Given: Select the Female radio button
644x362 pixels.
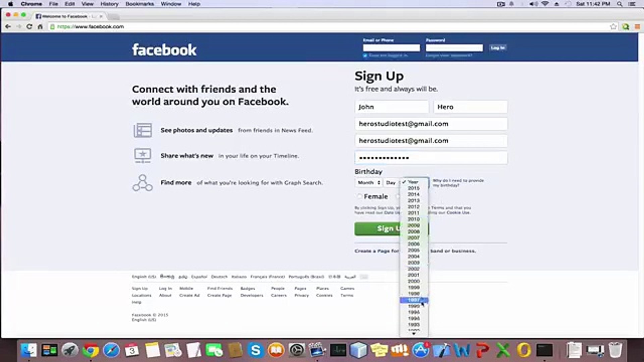Looking at the screenshot, I should (x=359, y=196).
